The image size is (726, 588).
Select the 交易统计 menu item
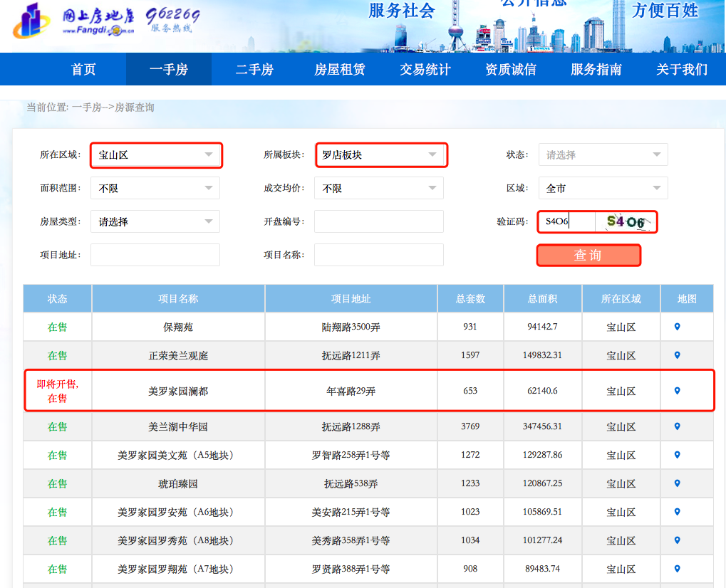click(x=425, y=68)
